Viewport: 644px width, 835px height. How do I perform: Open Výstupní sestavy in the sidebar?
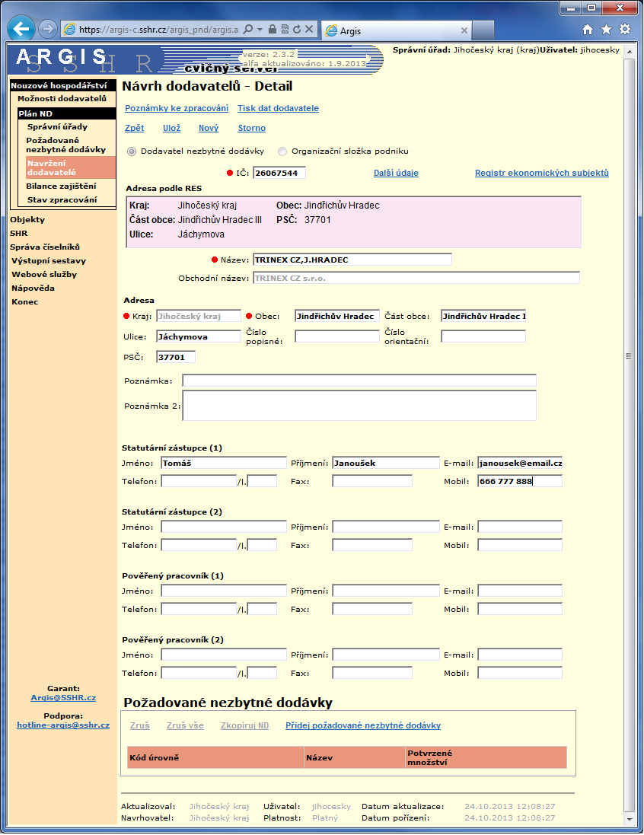[x=49, y=261]
